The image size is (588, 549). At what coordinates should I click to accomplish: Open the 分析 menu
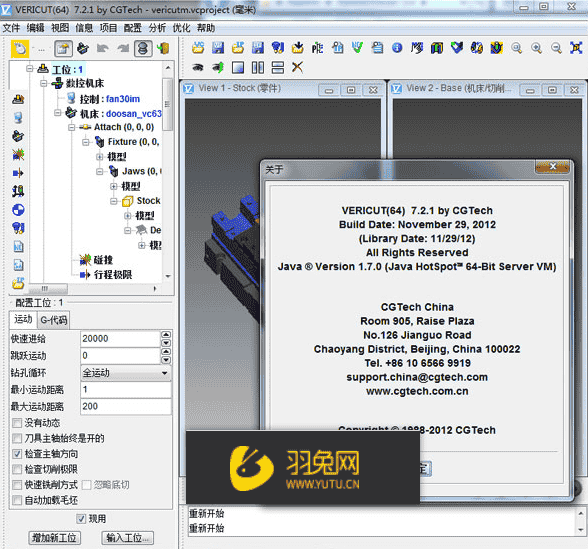[x=157, y=28]
